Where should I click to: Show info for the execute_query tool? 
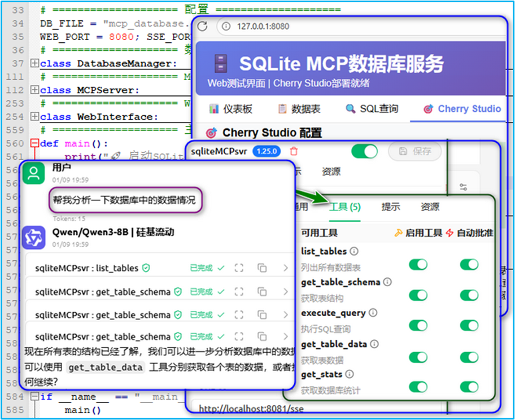tap(373, 313)
